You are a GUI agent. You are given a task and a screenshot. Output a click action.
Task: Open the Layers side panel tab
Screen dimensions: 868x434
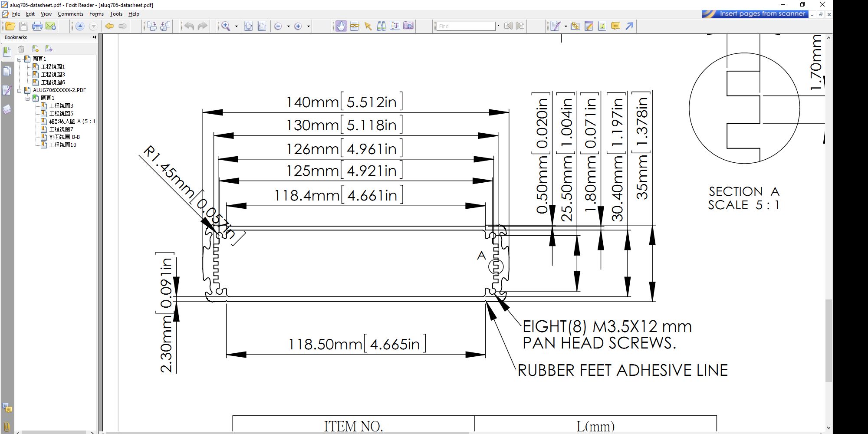tap(7, 109)
